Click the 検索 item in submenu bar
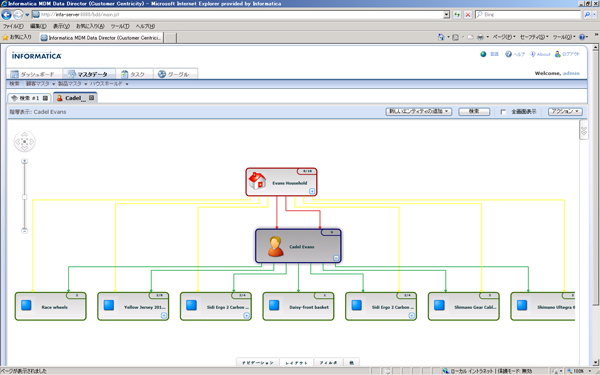Image resolution: width=600 pixels, height=375 pixels. 15,84
